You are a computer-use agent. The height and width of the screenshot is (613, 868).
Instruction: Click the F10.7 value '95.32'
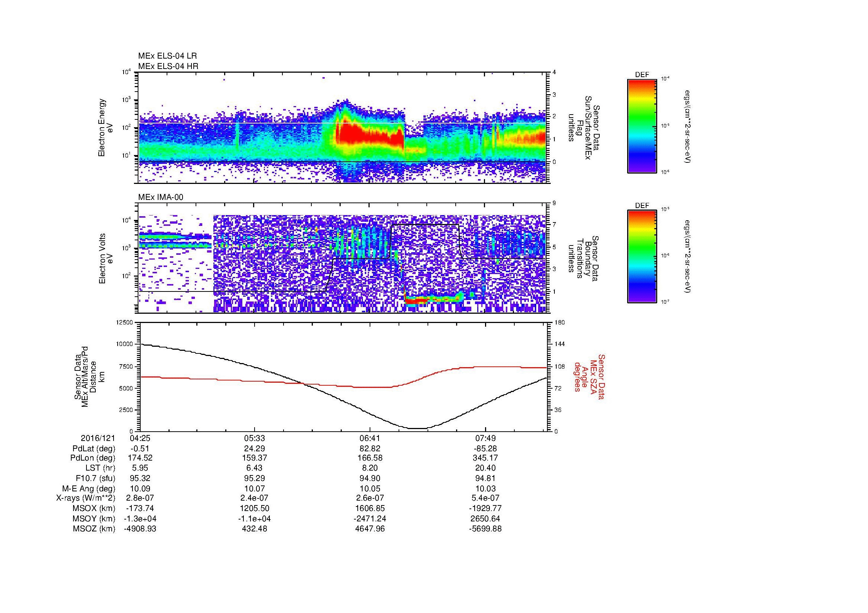pos(140,478)
